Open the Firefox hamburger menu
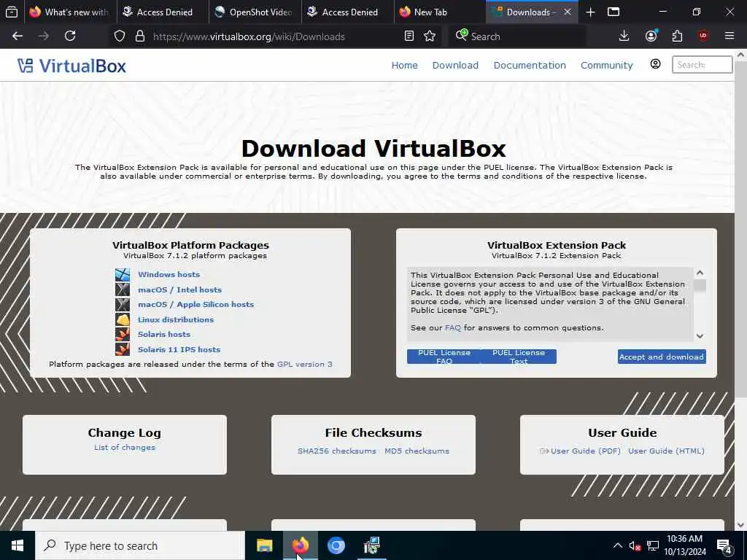 point(729,36)
